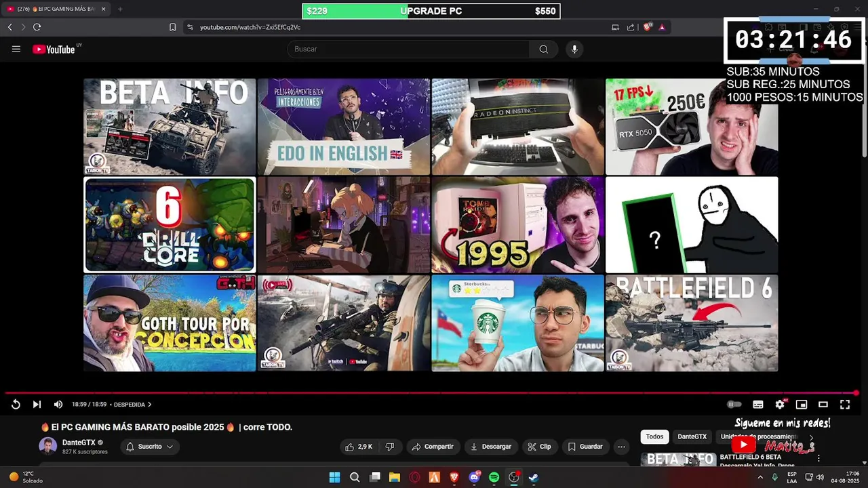The height and width of the screenshot is (488, 868).
Task: Open the Goth Tour por Concepción video
Action: [170, 323]
